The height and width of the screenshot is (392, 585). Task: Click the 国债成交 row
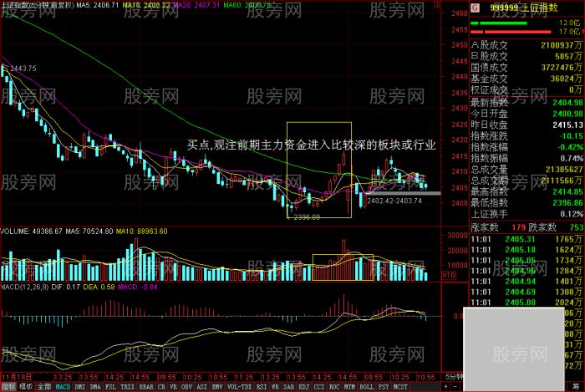point(526,68)
